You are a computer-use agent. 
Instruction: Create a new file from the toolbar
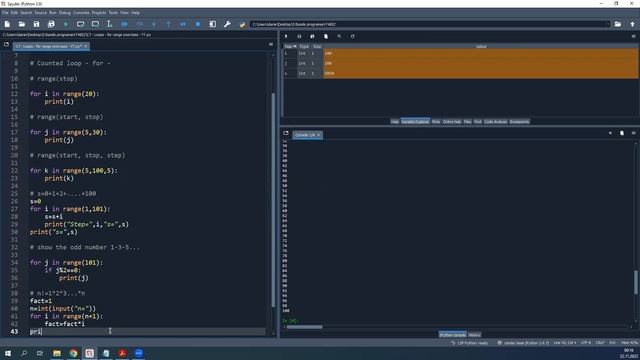pos(7,24)
